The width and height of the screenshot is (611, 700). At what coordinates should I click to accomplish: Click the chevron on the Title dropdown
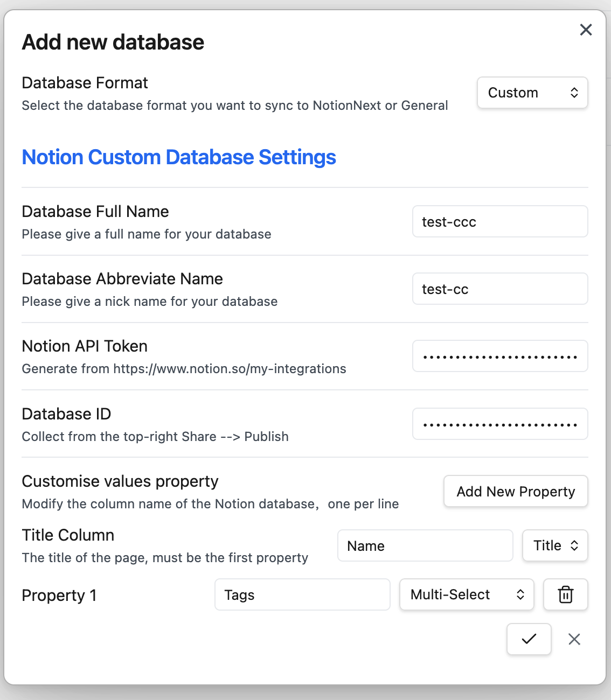coord(574,545)
